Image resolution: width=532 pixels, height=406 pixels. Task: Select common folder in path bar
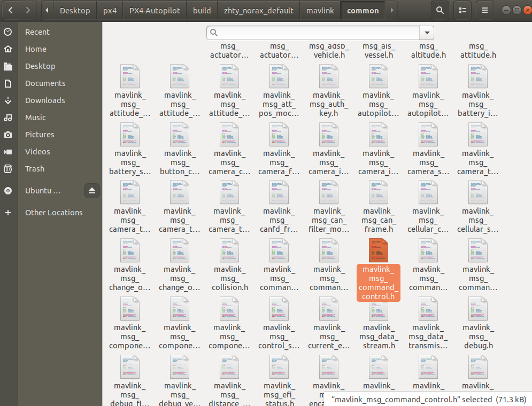click(x=363, y=11)
